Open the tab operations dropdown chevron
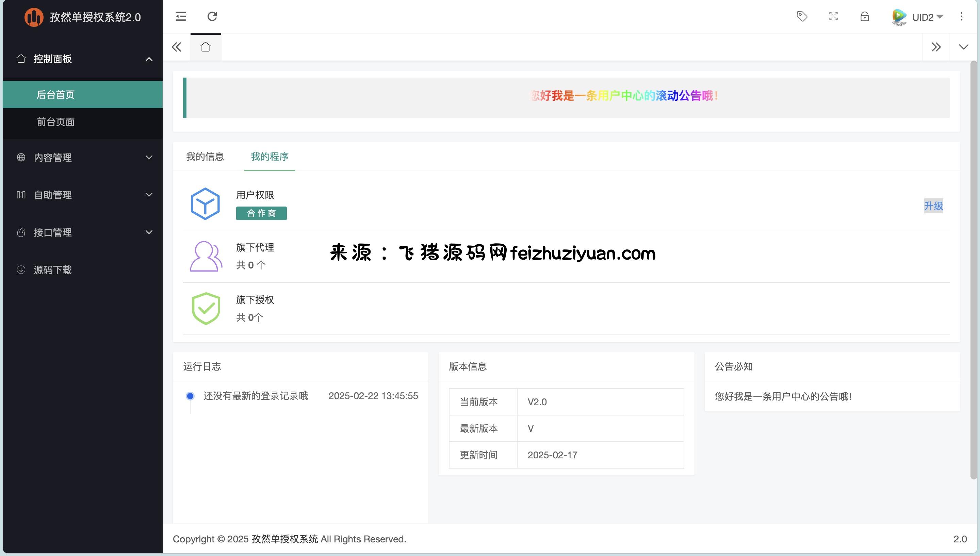 tap(963, 47)
